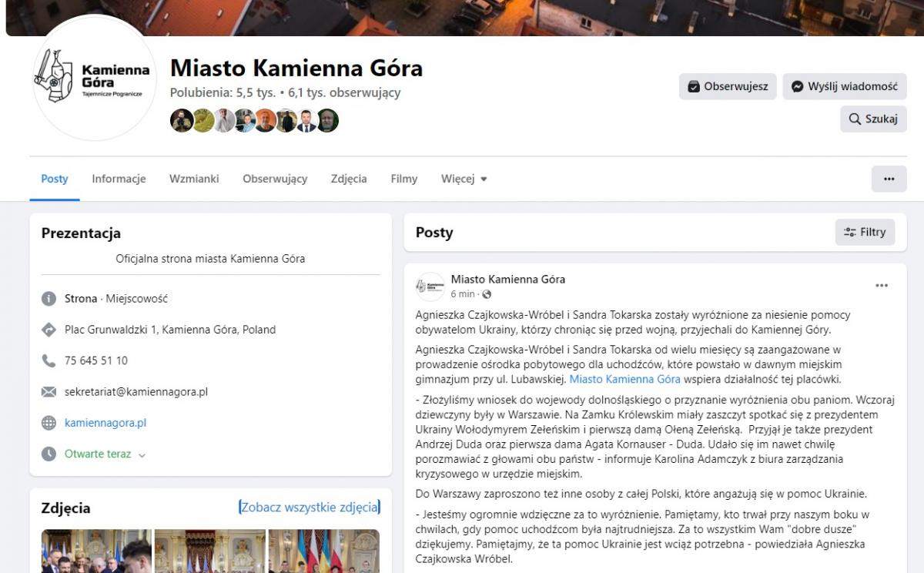Viewport: 924px width, 573px height.
Task: Click the post author name Miasto Kamienna Góra
Action: tap(508, 279)
